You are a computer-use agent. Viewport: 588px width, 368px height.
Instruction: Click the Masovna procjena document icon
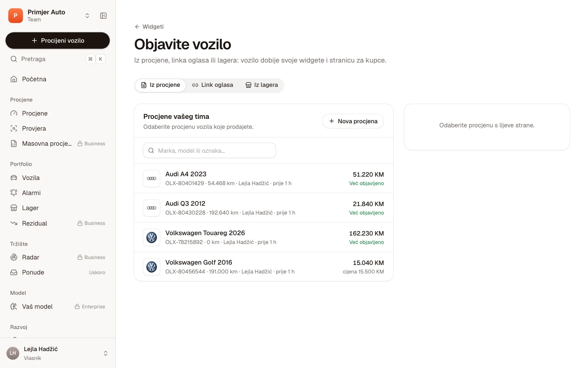pos(14,144)
